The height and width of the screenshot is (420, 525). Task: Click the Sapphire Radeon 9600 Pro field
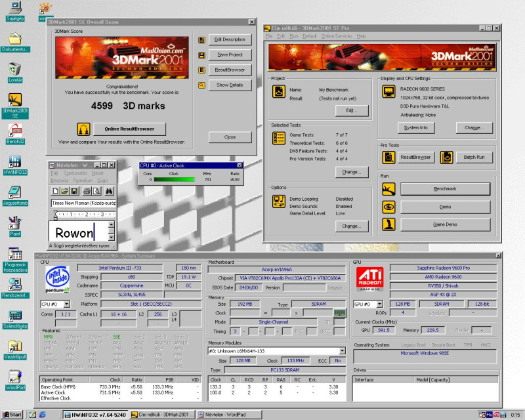point(444,268)
